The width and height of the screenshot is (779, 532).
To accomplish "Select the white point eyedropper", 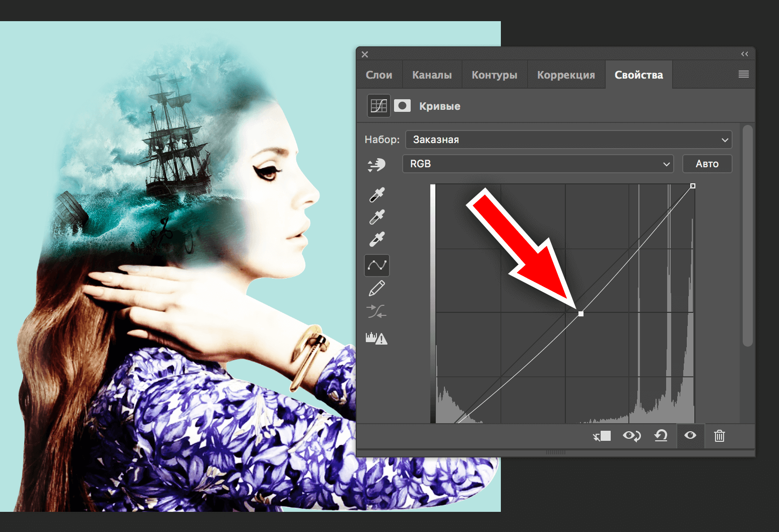I will click(377, 239).
